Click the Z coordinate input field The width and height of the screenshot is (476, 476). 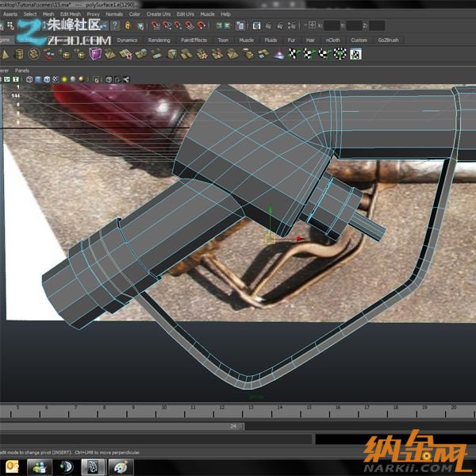(377, 26)
